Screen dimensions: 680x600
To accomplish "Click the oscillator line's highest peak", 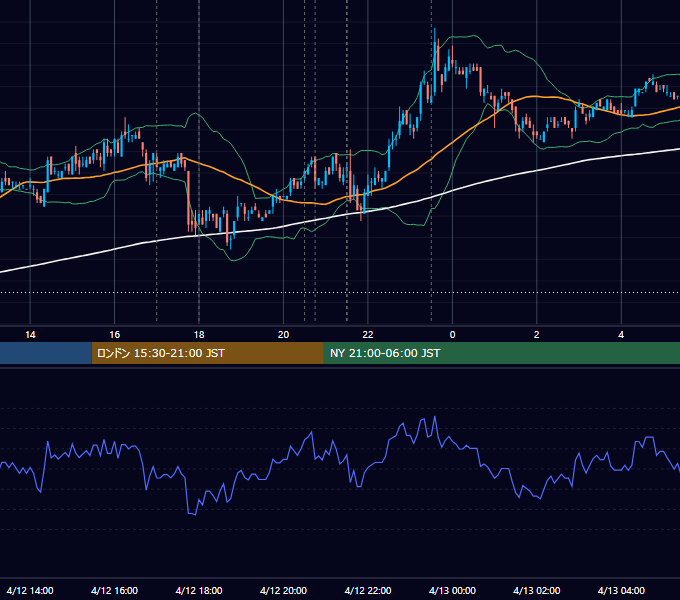I will [x=435, y=417].
